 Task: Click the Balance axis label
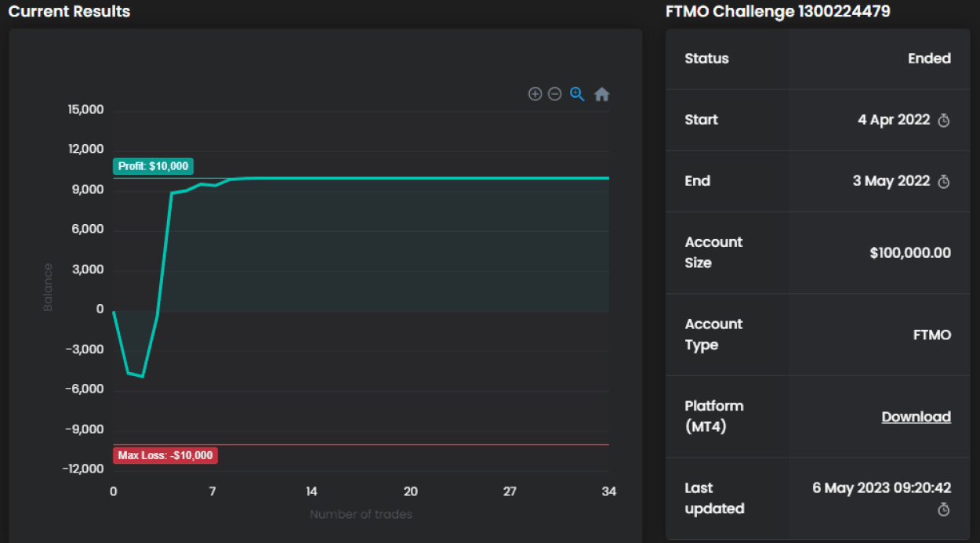click(x=48, y=288)
